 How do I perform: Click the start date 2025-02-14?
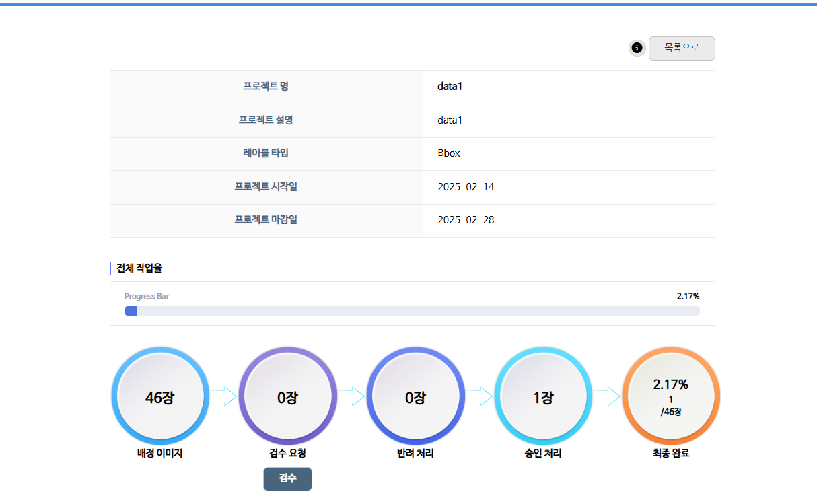[466, 186]
